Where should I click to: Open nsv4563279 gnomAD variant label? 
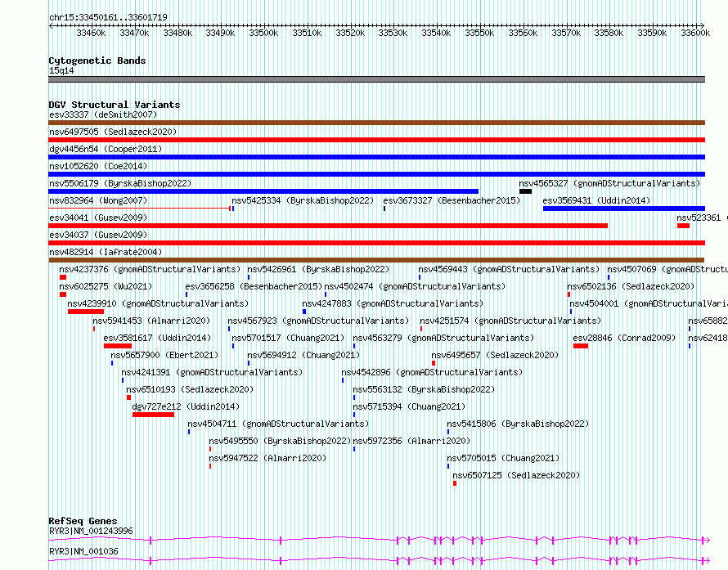pos(443,338)
